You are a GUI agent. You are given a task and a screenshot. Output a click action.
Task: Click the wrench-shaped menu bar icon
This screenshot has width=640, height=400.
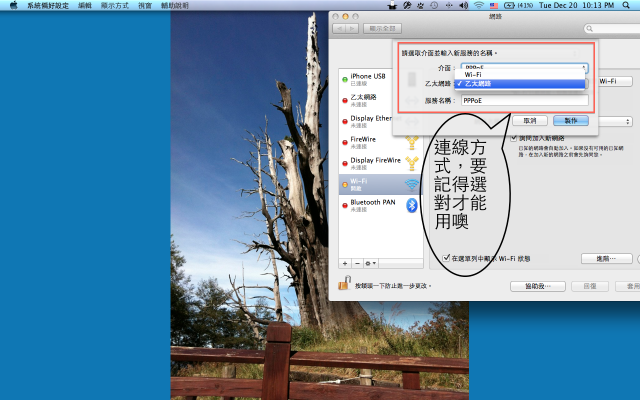[407, 5]
